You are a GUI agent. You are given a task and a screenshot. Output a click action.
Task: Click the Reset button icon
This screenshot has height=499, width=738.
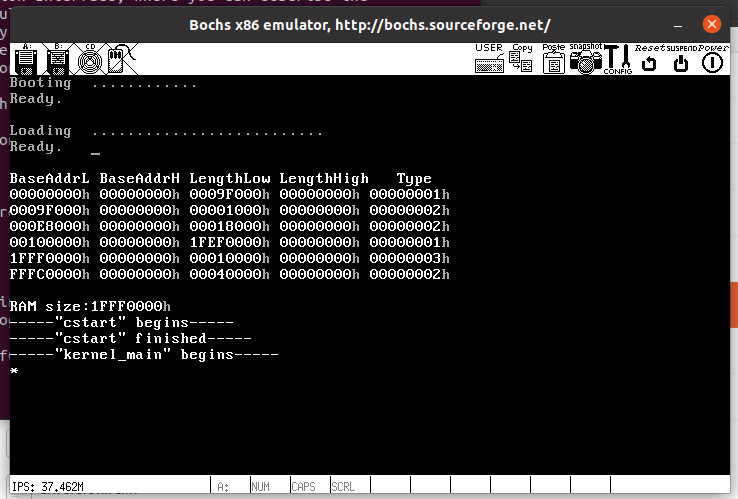(x=650, y=58)
